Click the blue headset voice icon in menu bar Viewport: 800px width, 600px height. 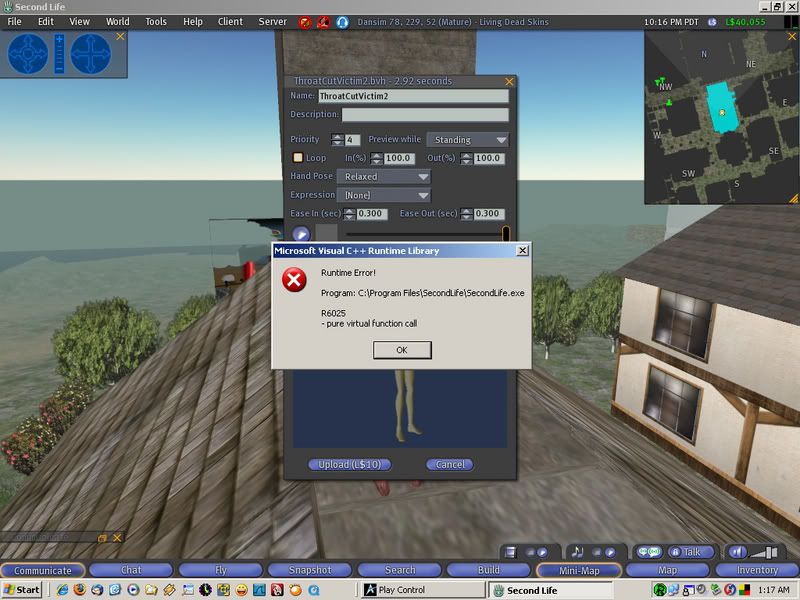point(342,22)
